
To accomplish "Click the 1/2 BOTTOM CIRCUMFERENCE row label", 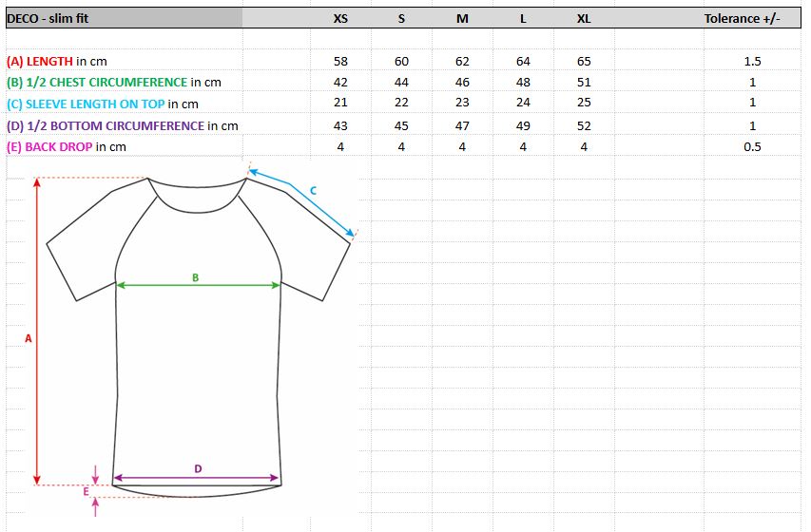I will (x=122, y=125).
